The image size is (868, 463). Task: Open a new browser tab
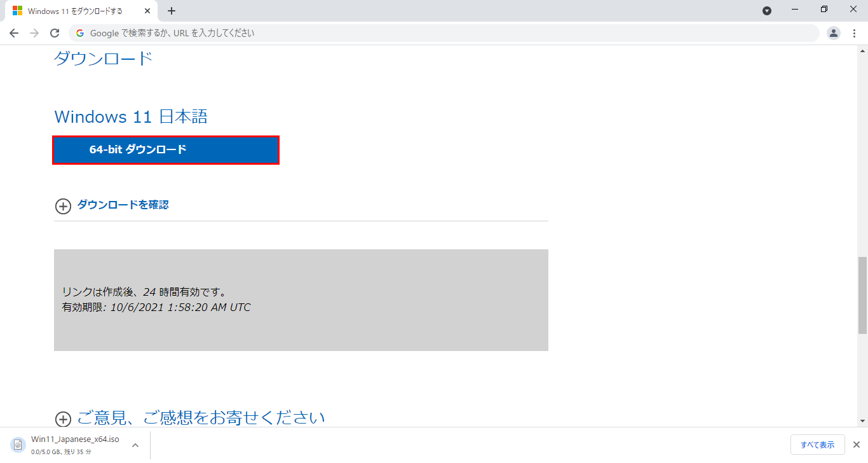pos(172,10)
